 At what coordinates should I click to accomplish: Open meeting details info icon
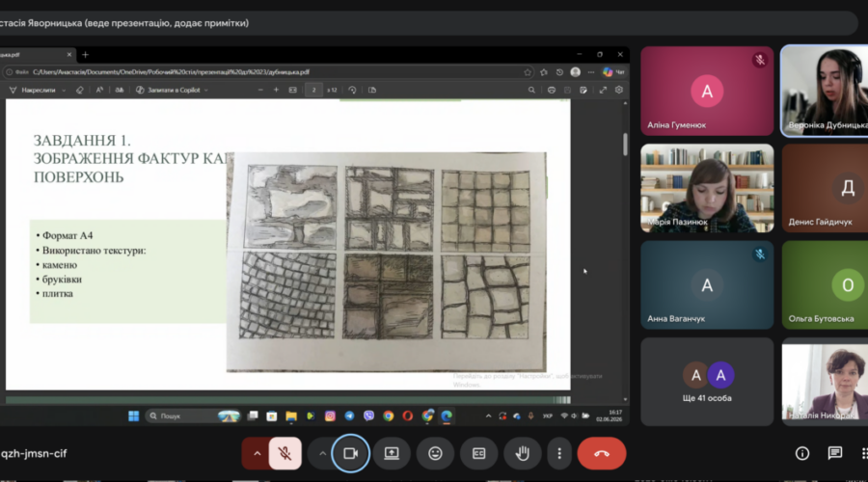click(x=802, y=453)
